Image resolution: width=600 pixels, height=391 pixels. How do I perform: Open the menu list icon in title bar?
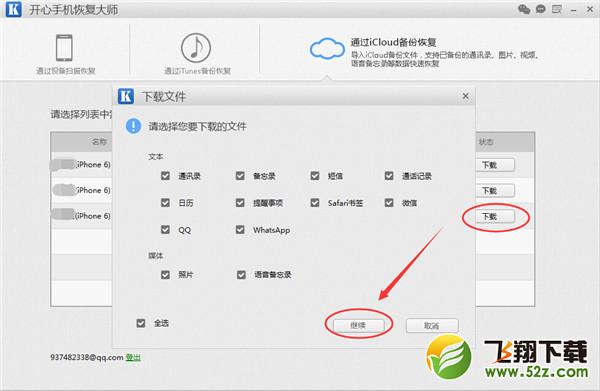(x=556, y=9)
